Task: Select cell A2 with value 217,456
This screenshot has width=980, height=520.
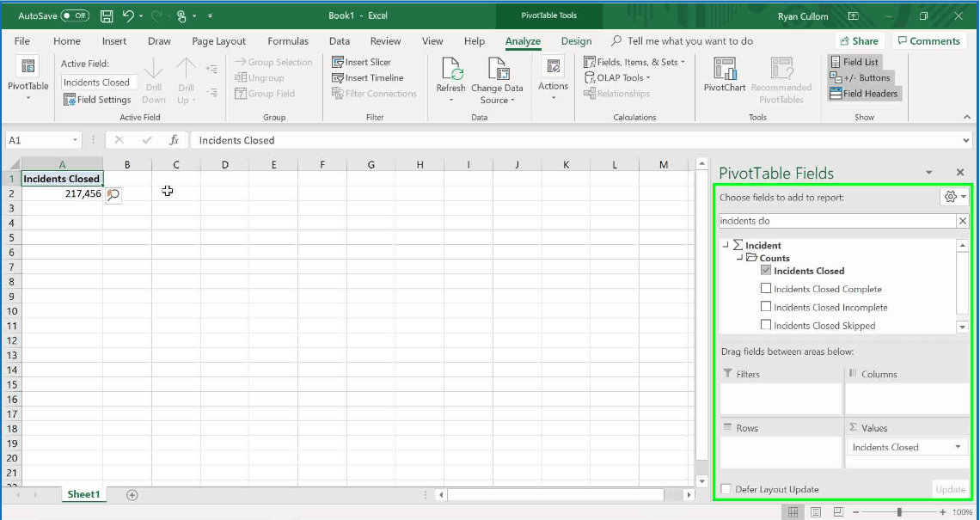Action: coord(63,193)
